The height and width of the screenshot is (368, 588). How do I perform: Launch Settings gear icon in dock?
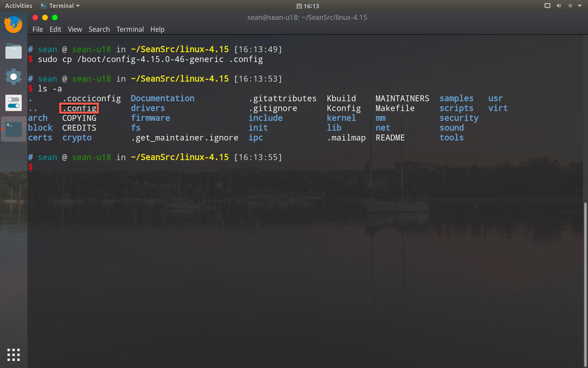click(13, 76)
